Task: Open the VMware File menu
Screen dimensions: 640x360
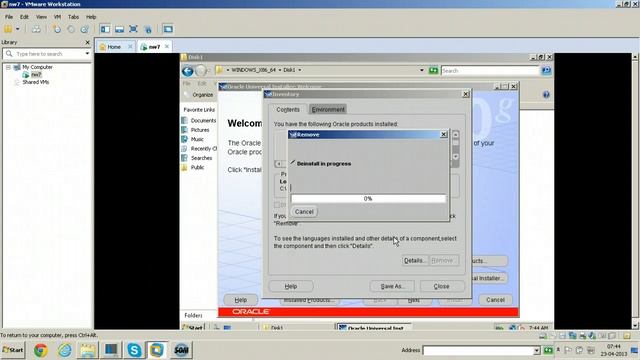Action: click(9, 17)
